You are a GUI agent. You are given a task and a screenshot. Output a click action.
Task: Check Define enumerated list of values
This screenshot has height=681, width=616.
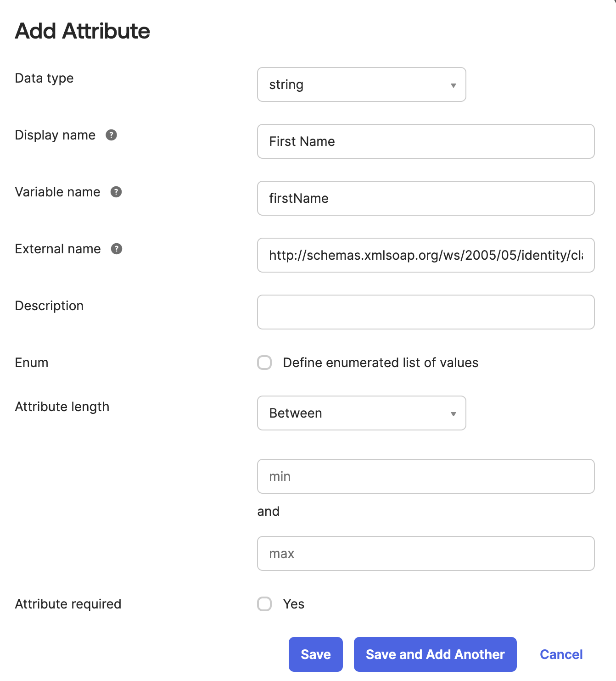(264, 363)
